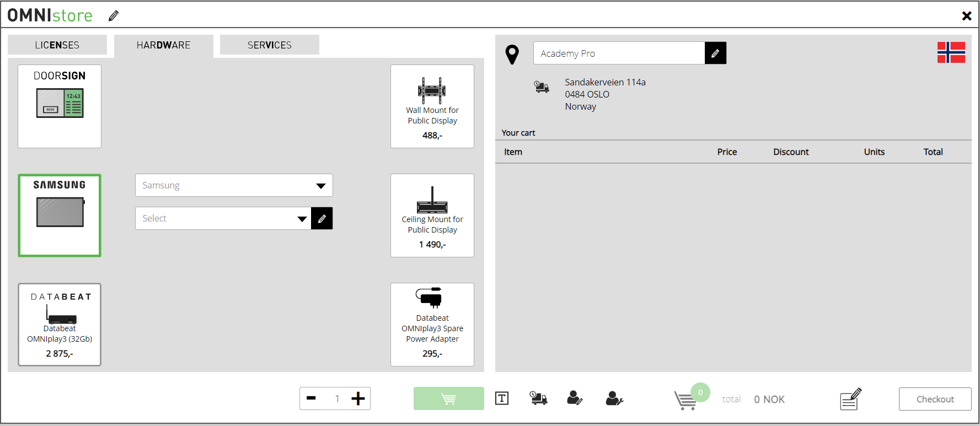The image size is (980, 426).
Task: Select the SAMSUNG display category
Action: pos(60,215)
